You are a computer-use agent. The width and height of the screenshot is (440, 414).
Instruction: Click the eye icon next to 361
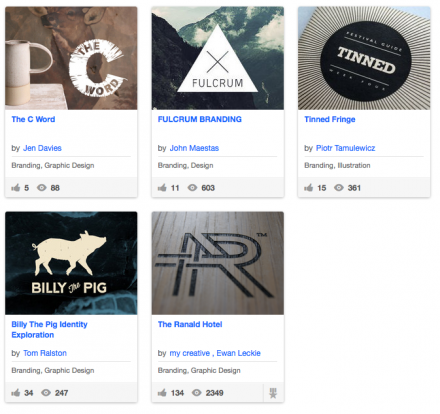pos(339,188)
